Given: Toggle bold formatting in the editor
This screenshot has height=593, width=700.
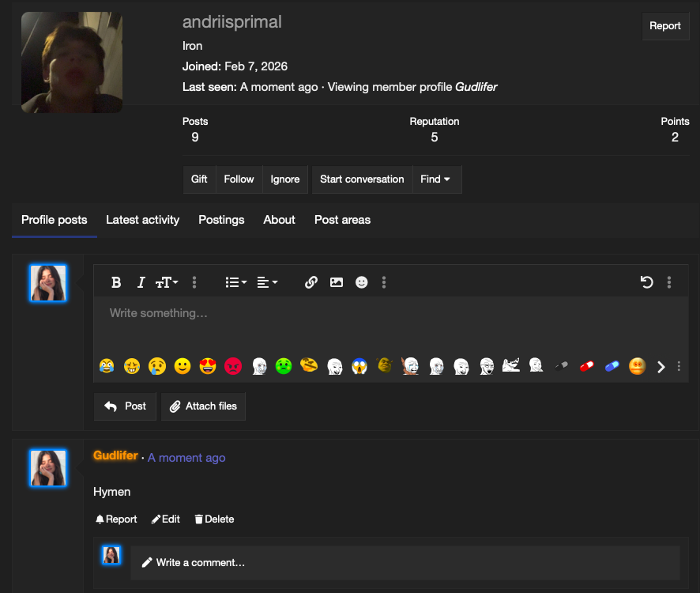Looking at the screenshot, I should pyautogui.click(x=116, y=282).
